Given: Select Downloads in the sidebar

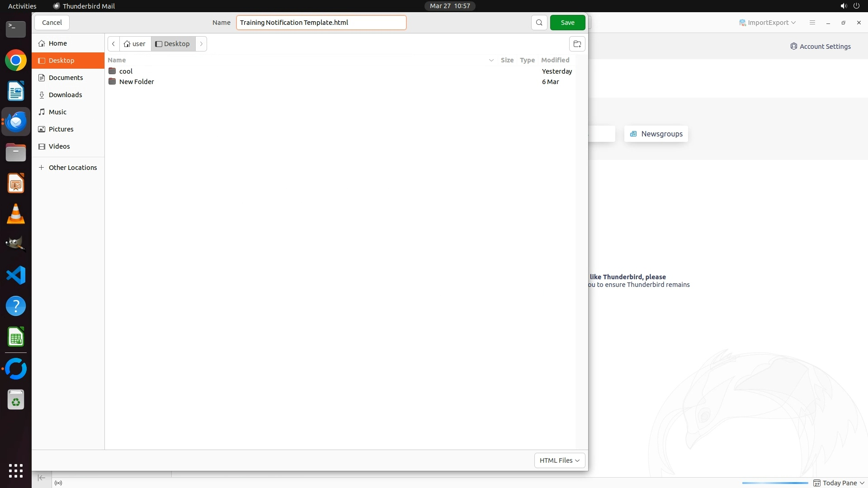Looking at the screenshot, I should [65, 95].
